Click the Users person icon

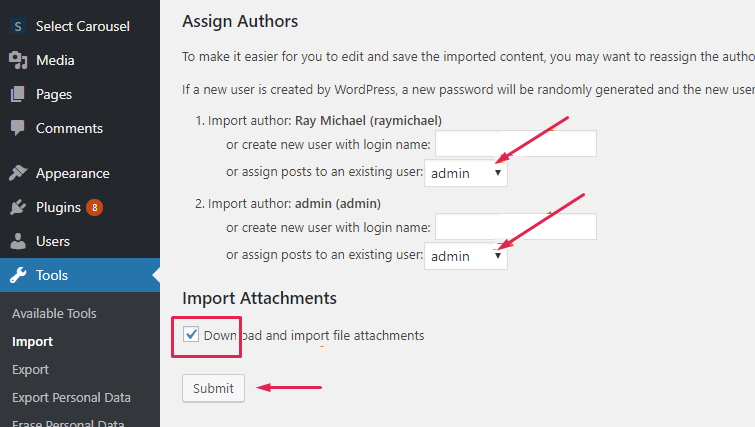(x=18, y=241)
